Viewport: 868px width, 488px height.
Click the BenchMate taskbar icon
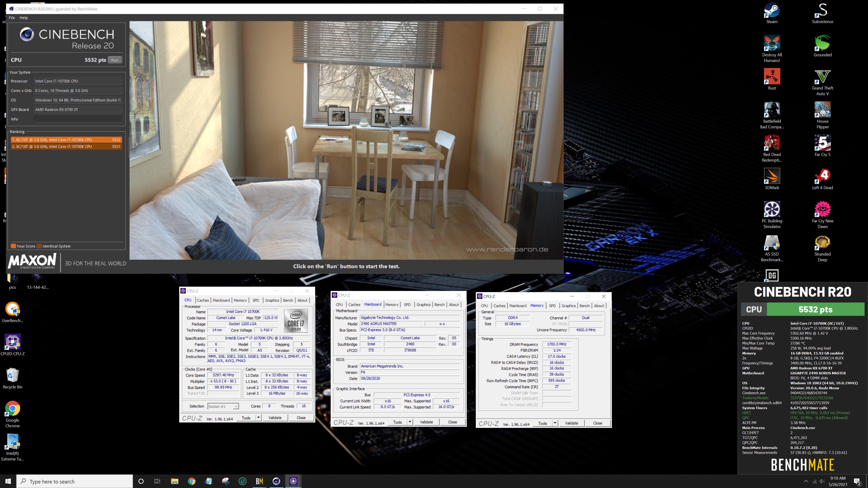(x=259, y=481)
